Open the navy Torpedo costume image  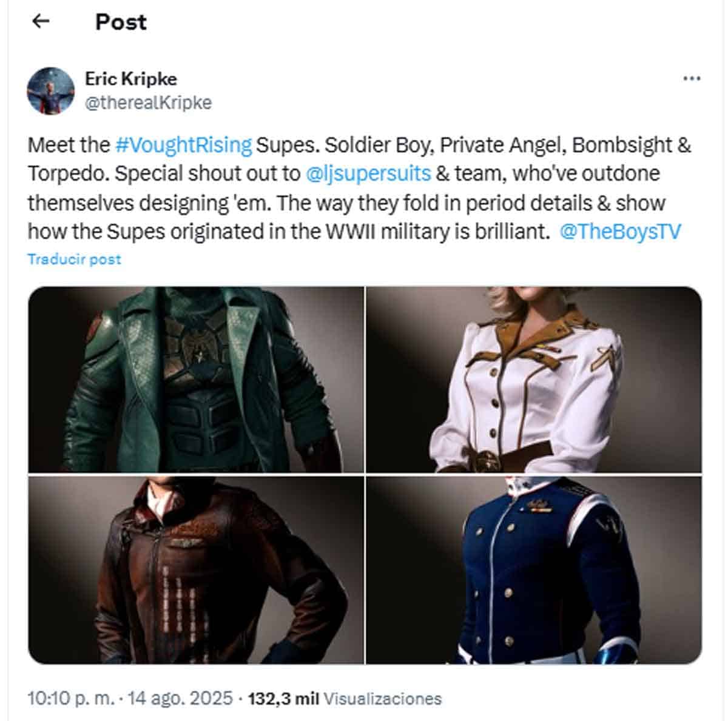[534, 570]
